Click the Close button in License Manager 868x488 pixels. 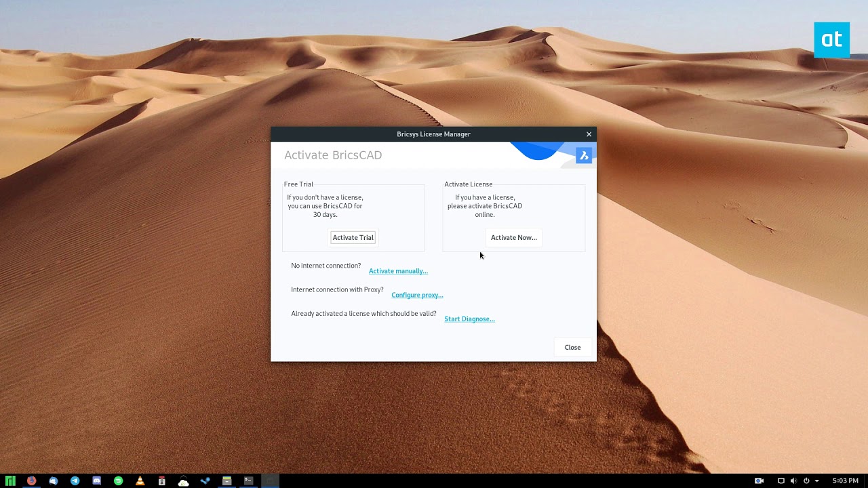point(572,347)
